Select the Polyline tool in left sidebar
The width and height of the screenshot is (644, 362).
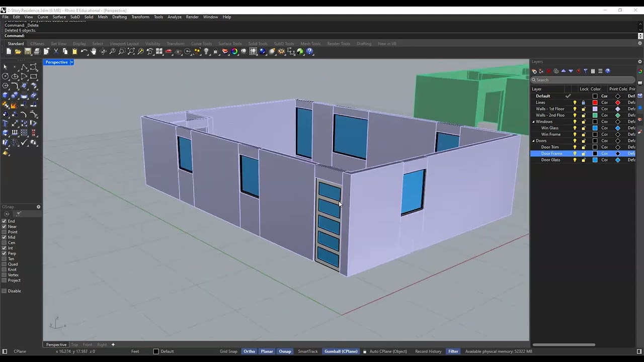[x=24, y=66]
